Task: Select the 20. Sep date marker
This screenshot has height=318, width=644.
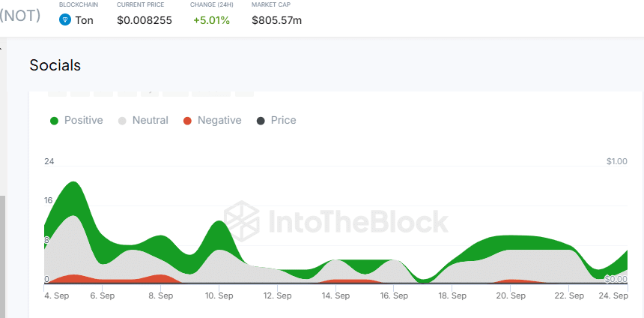Action: (510, 296)
